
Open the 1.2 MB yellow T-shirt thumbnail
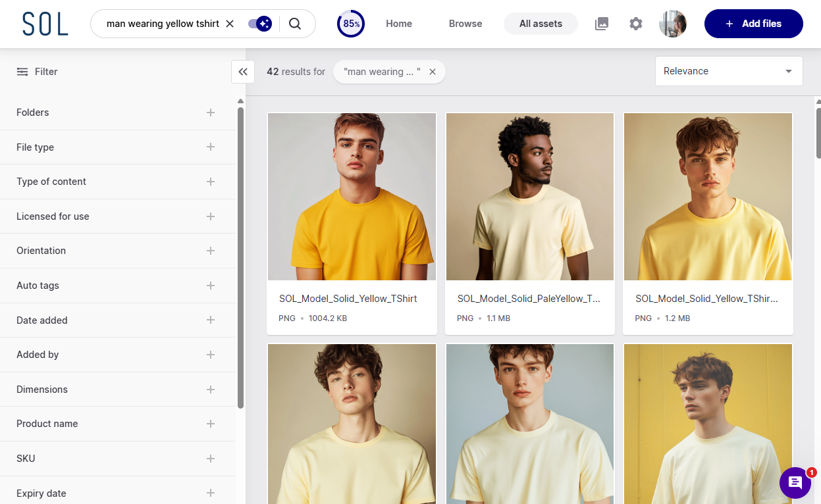708,197
